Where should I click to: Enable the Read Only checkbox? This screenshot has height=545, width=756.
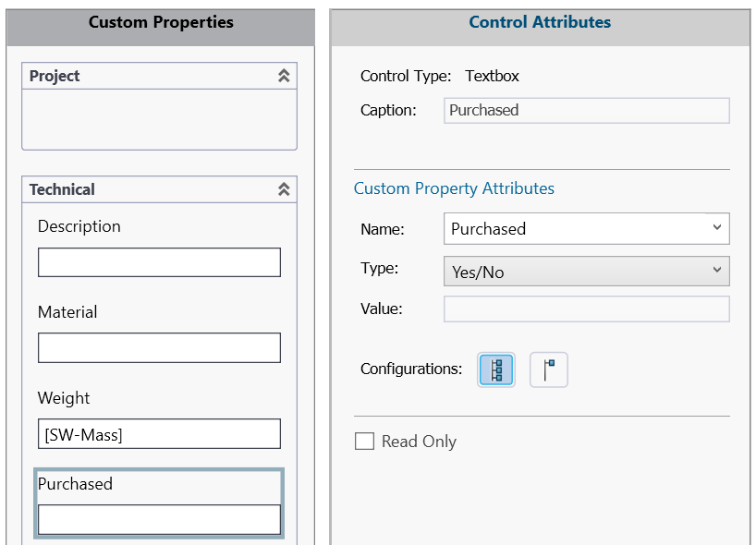click(x=364, y=441)
